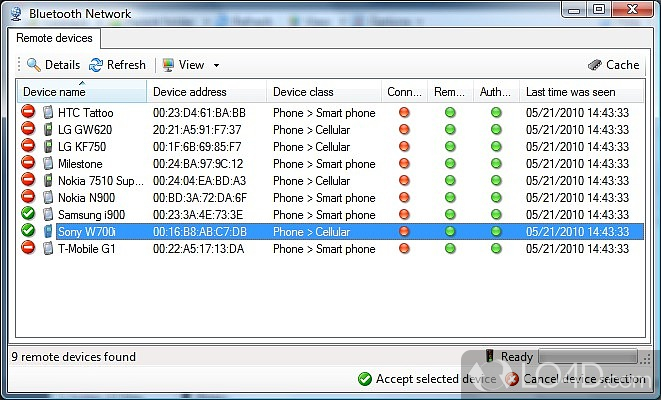The height and width of the screenshot is (400, 661).
Task: Click the status bar progress bar
Action: coord(588,357)
